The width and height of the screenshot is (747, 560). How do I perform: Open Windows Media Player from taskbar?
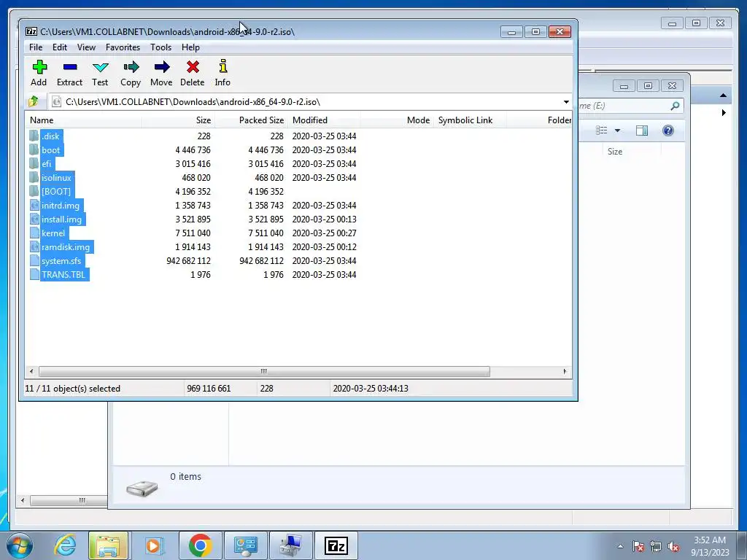153,545
